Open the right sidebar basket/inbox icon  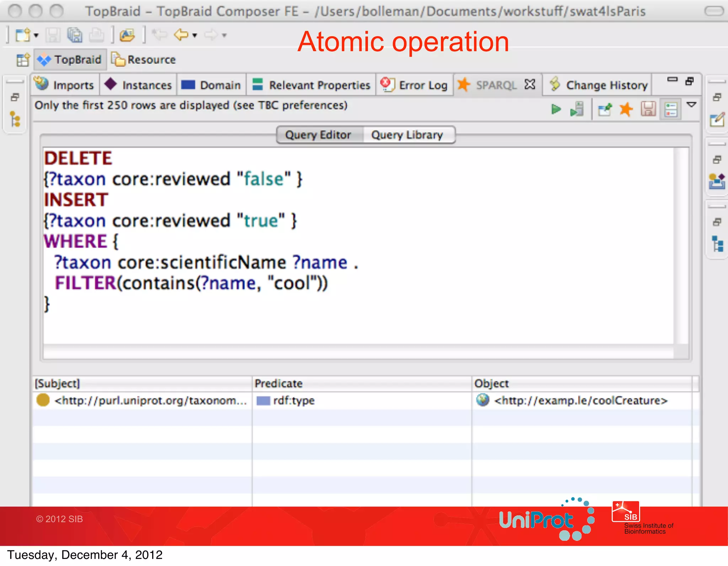coord(717,182)
